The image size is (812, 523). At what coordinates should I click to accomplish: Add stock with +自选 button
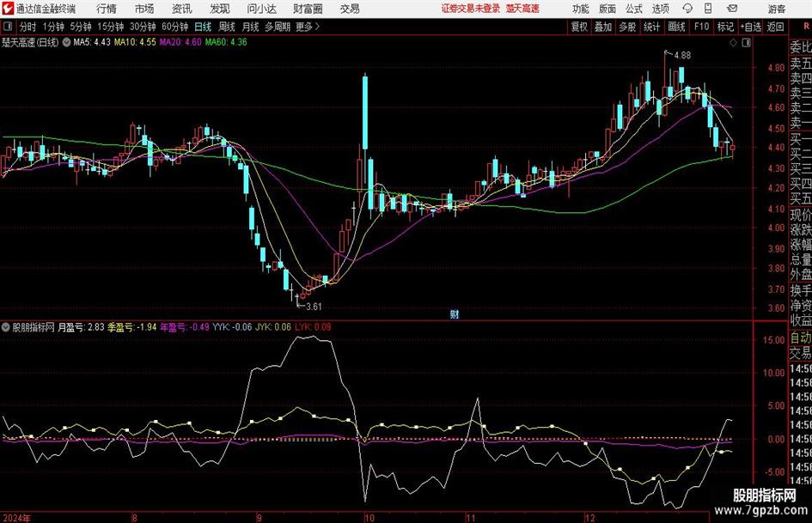751,27
